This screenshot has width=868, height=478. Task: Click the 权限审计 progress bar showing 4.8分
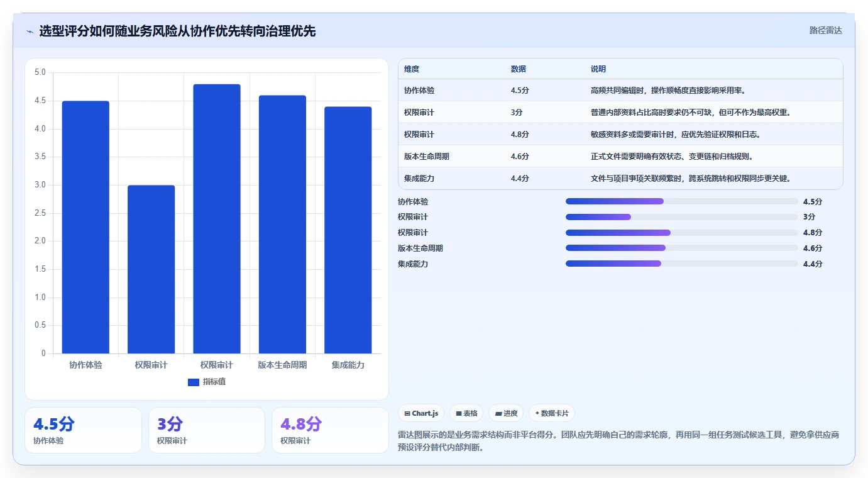point(682,233)
